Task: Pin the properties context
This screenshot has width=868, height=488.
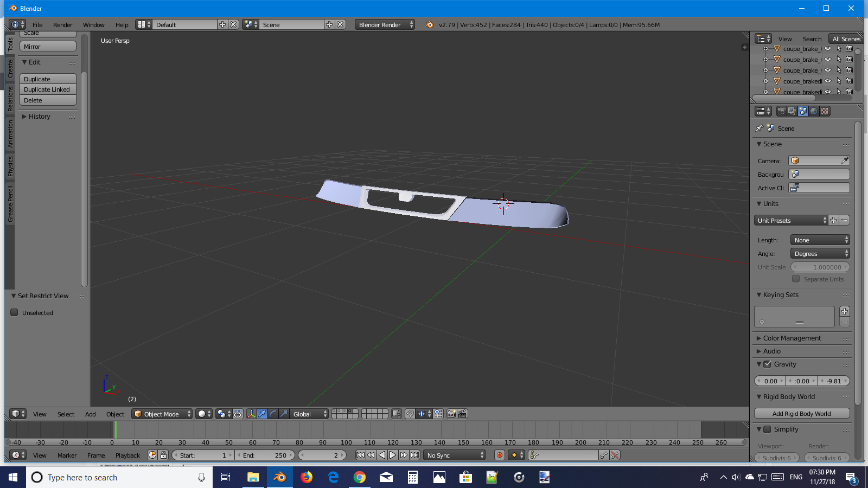Action: 759,128
